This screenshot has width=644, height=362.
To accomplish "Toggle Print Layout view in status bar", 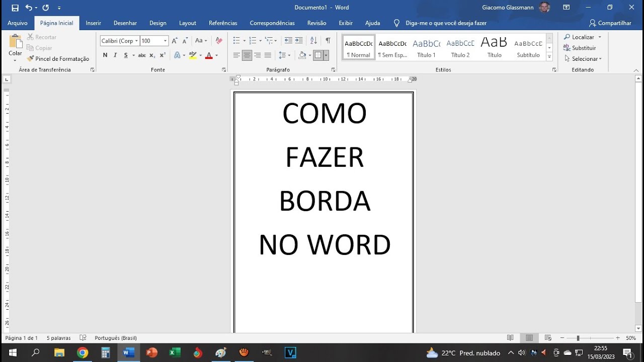I will click(x=529, y=338).
